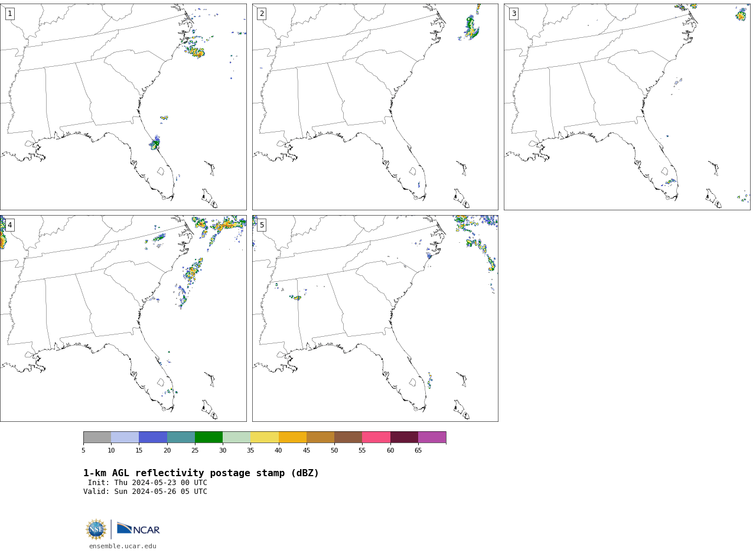Image resolution: width=756 pixels, height=553 pixels.
Task: Click the pale green 30-35 dBZ swatch
Action: 237,437
